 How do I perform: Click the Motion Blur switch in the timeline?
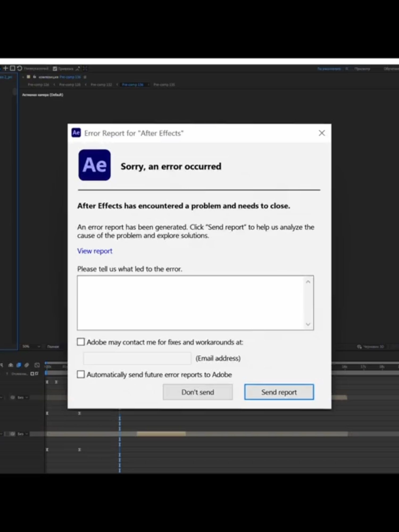27,365
